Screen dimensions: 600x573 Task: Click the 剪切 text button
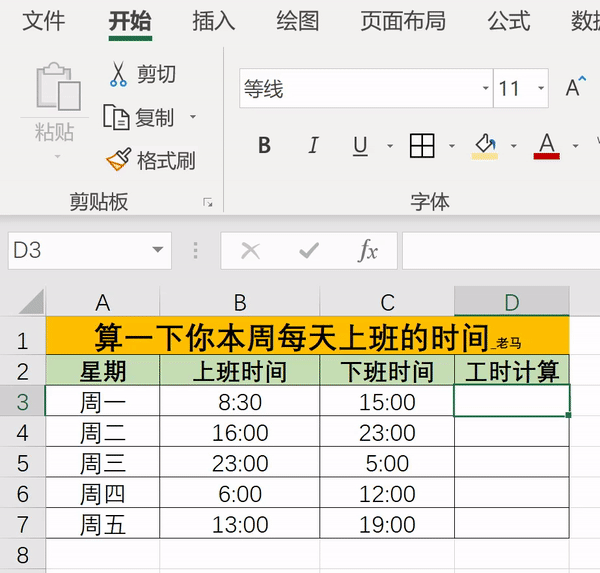(x=157, y=74)
